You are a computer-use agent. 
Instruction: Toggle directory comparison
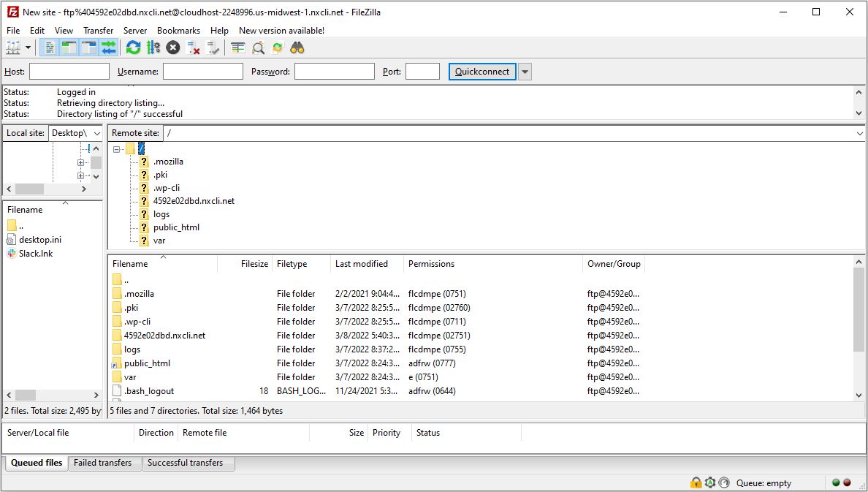coord(258,48)
